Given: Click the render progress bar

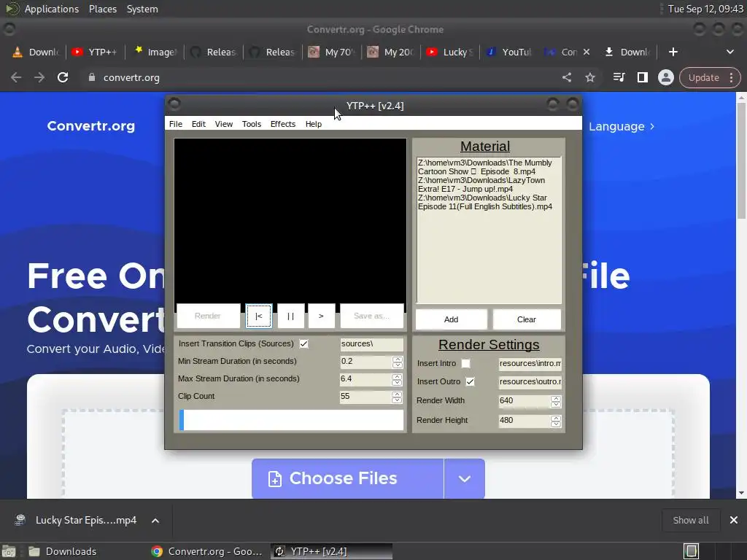Looking at the screenshot, I should click(x=291, y=420).
